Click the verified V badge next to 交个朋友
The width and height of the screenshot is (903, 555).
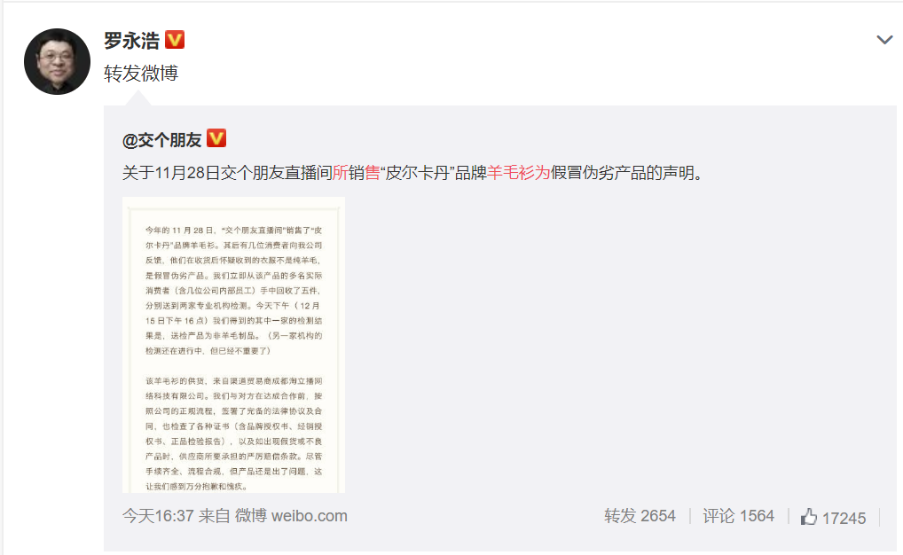(217, 138)
